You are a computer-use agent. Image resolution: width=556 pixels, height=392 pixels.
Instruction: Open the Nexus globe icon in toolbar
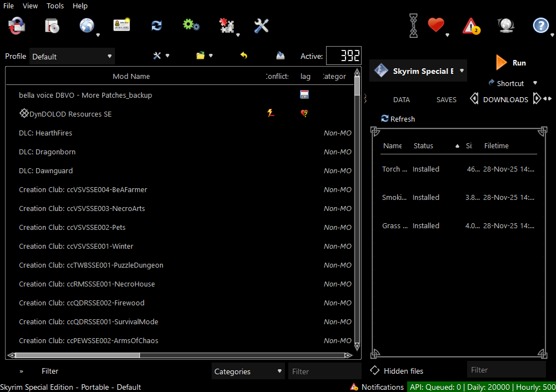click(x=87, y=26)
